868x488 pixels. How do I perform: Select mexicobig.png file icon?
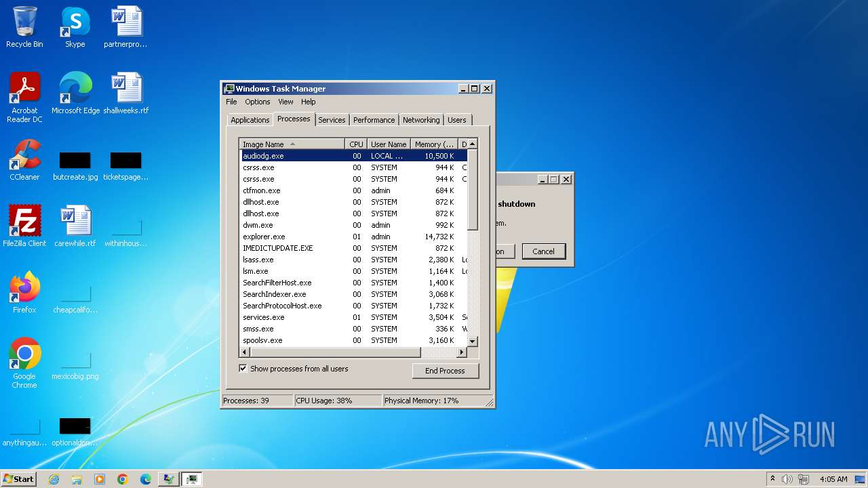coord(75,365)
